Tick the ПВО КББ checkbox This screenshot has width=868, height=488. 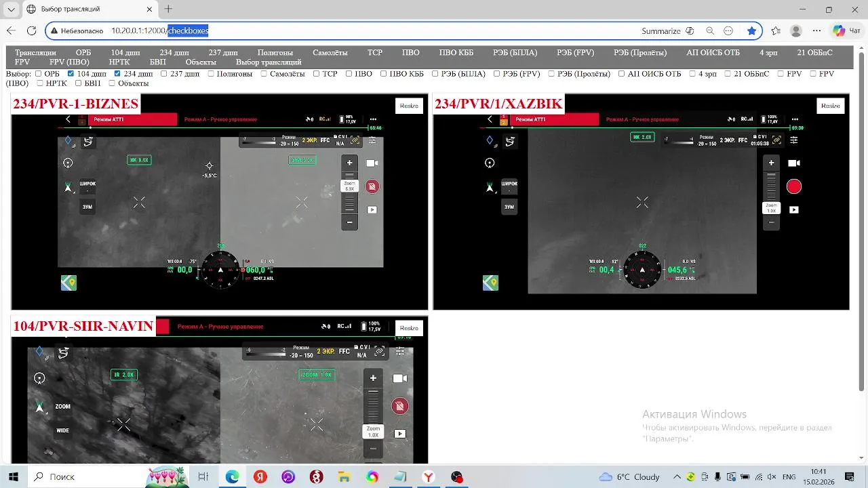coord(384,74)
